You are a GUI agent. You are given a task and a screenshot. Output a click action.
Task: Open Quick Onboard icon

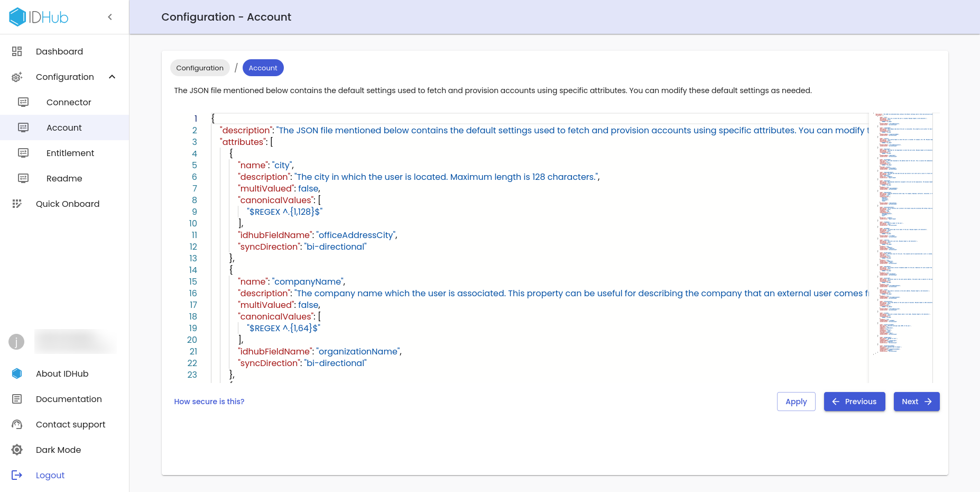click(x=17, y=204)
